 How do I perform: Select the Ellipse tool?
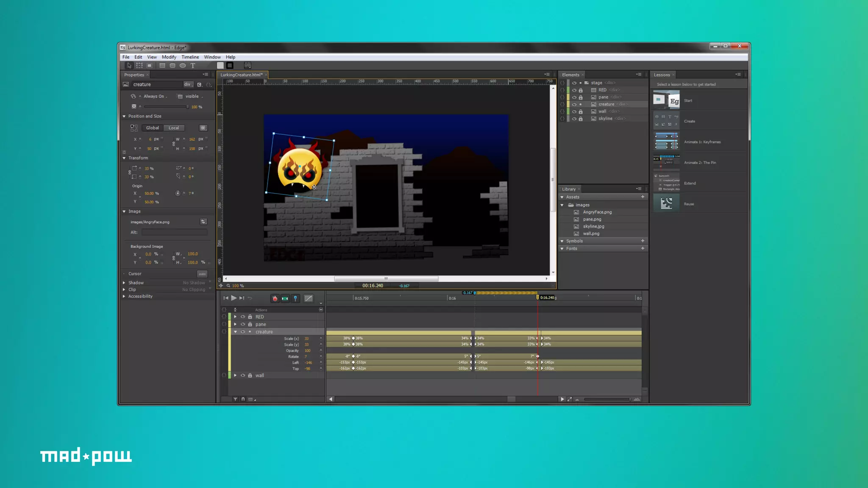pyautogui.click(x=183, y=66)
